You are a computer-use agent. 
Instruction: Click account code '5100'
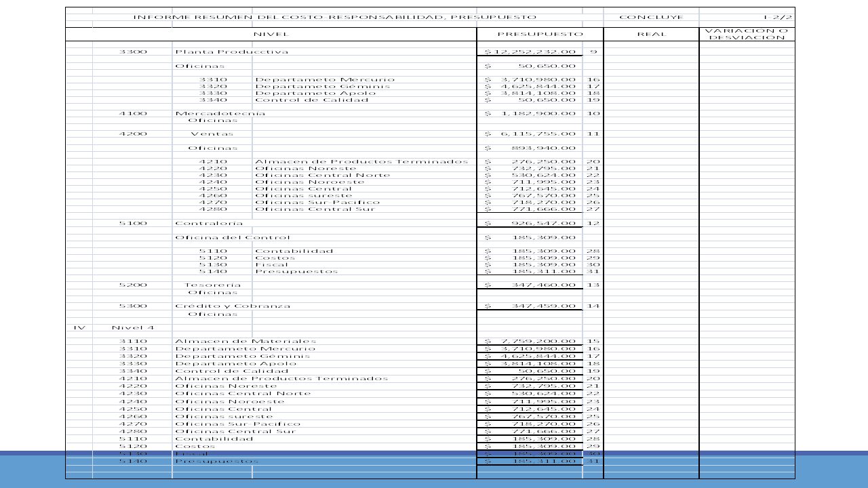pos(133,223)
